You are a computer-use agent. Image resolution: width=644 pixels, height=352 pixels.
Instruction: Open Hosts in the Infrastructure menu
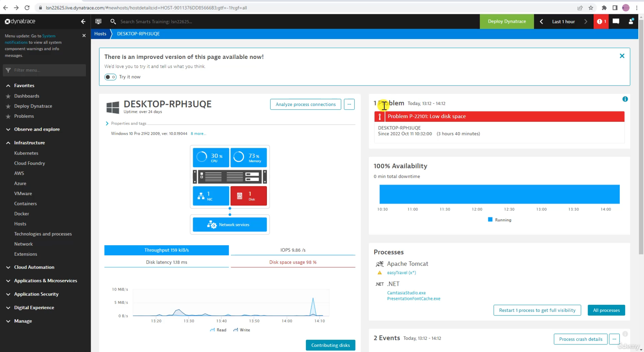point(20,224)
